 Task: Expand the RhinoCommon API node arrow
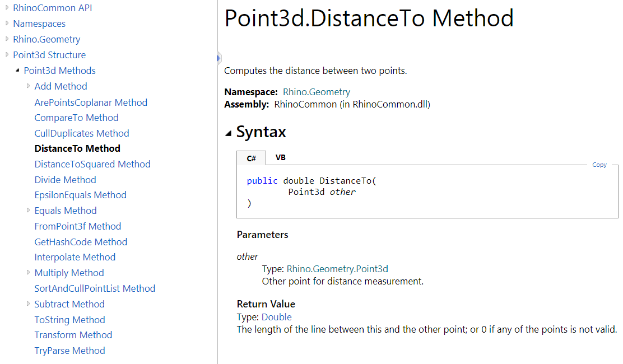click(x=7, y=7)
